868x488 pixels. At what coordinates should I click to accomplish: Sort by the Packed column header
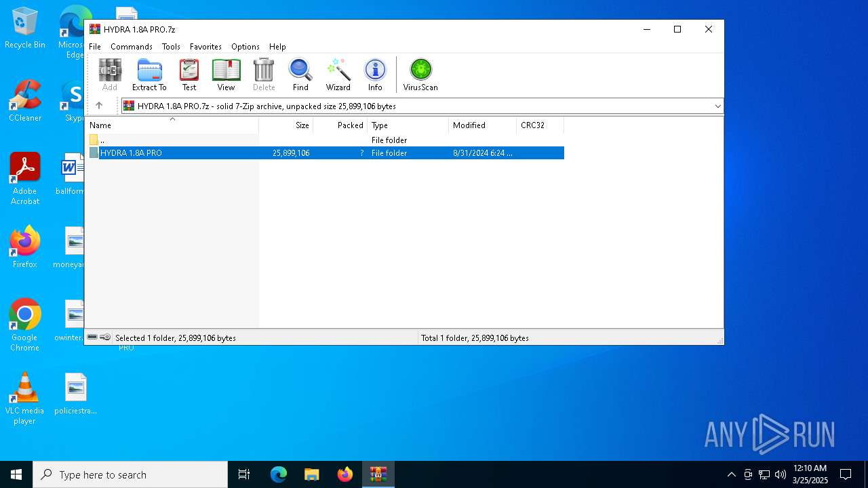point(340,125)
